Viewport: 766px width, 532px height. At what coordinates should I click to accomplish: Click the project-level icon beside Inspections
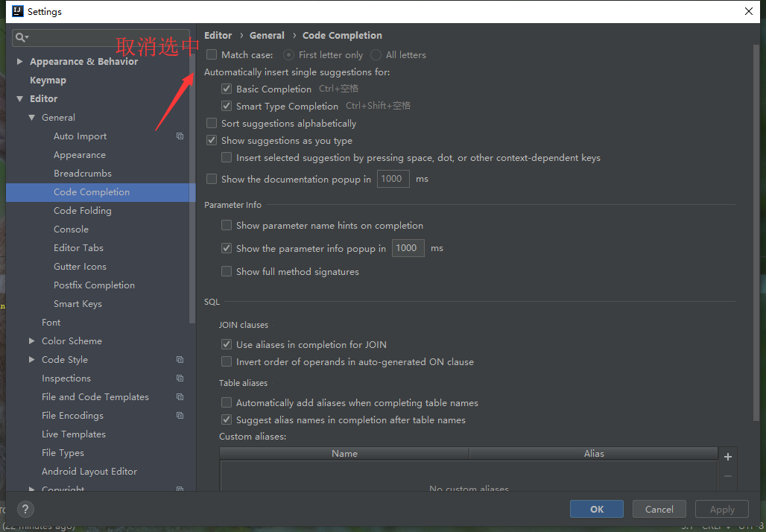pyautogui.click(x=180, y=378)
